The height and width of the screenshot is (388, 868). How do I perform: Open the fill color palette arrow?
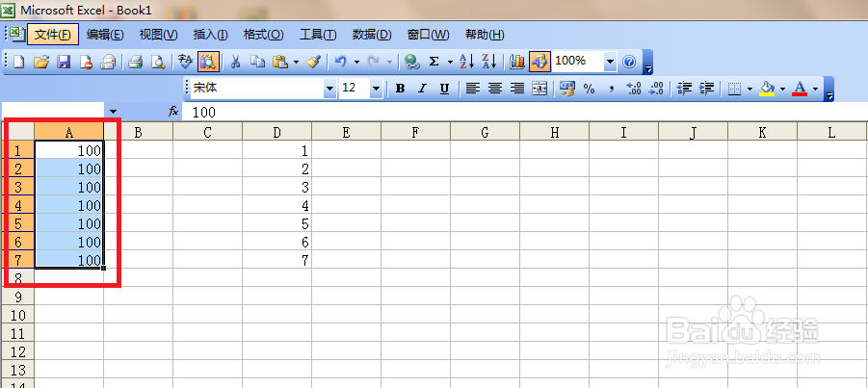782,89
